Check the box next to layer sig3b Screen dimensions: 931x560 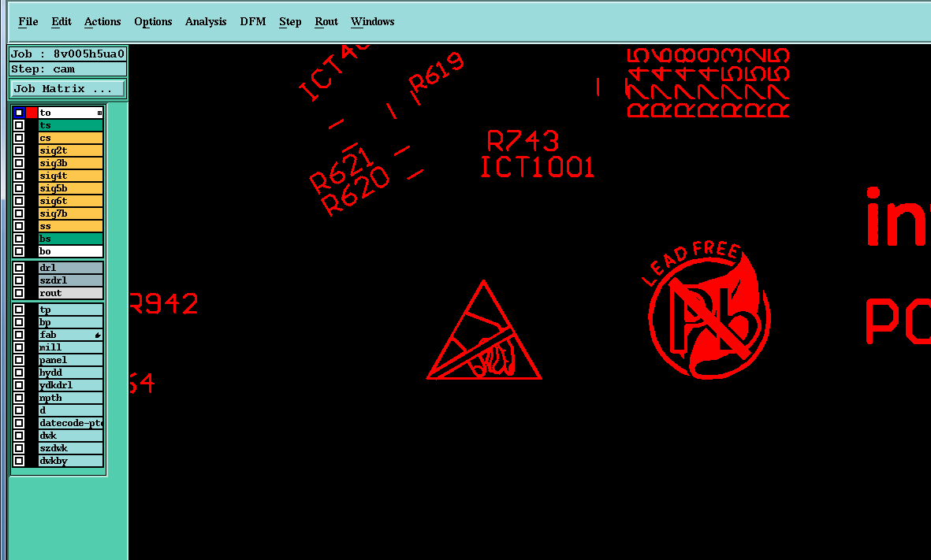(x=19, y=163)
